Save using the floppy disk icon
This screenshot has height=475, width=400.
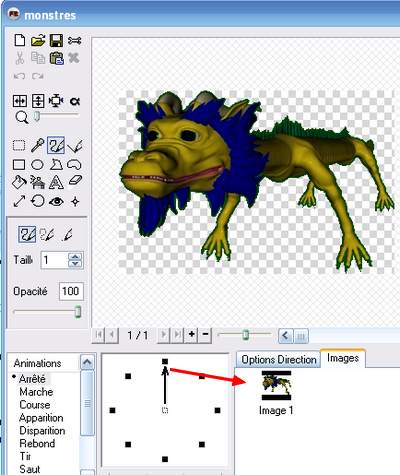click(56, 40)
